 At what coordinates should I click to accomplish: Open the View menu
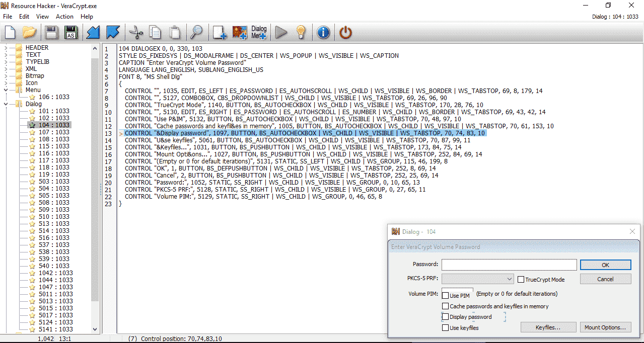(43, 17)
